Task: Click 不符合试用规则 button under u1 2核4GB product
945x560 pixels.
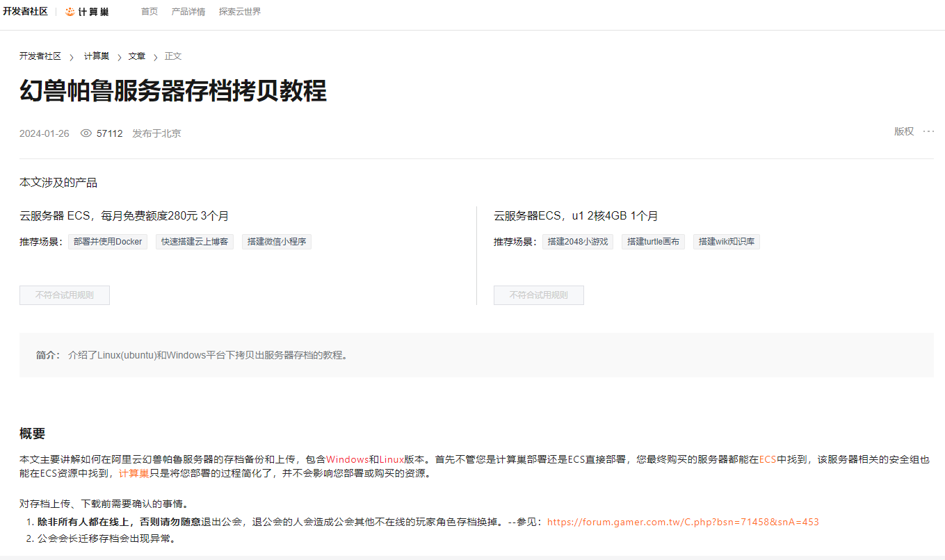Action: click(539, 295)
